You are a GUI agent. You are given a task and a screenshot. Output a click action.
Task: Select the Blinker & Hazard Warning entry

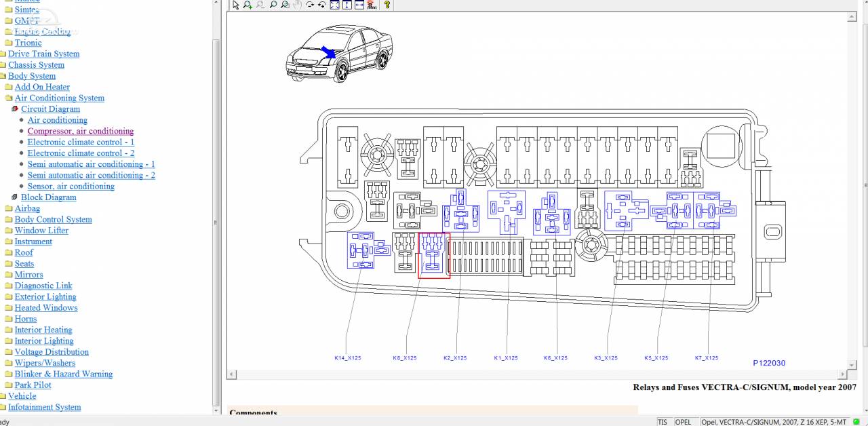click(x=64, y=374)
